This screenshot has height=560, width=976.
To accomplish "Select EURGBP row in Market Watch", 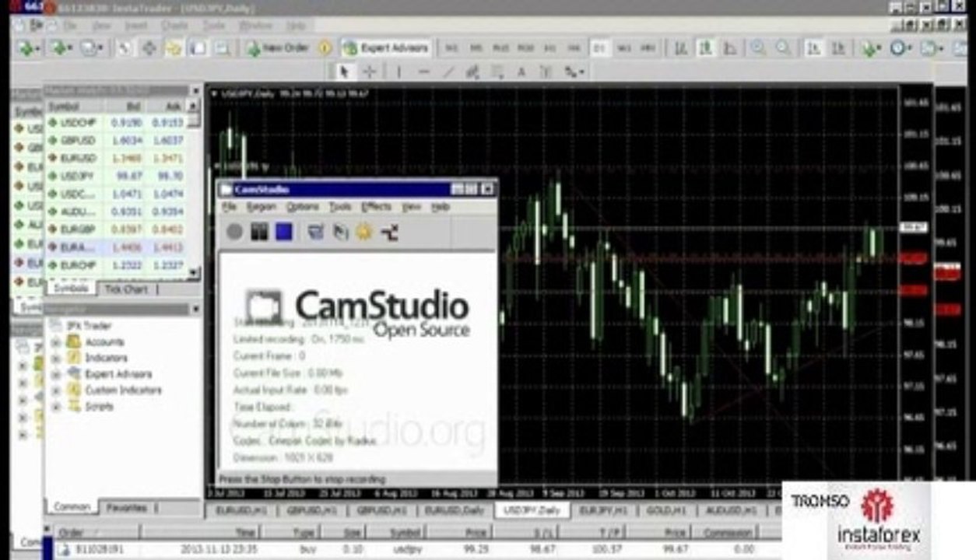I will tap(115, 229).
